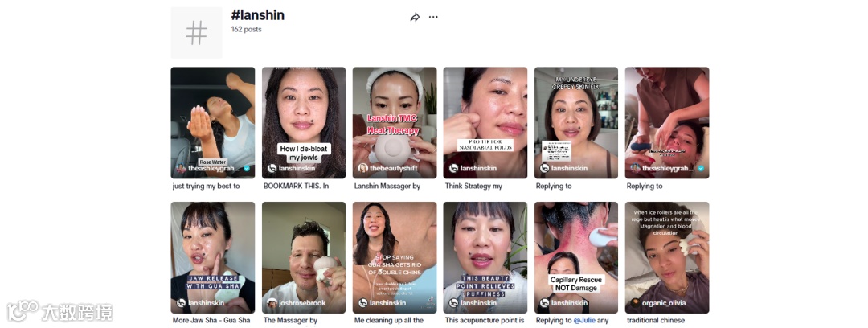
Task: Open the 'Rose Water' video by theashleygraham
Action: point(213,123)
